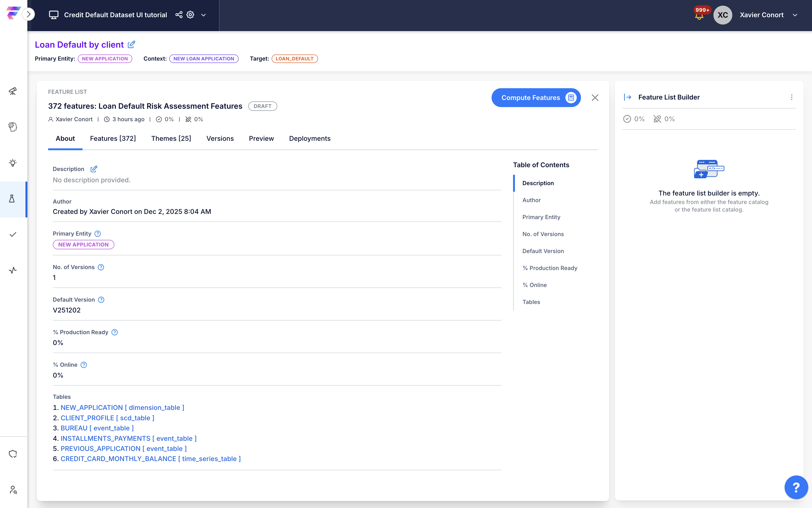Open the Xavier Conort user menu dropdown
Viewport: 812px width, 508px height.
click(x=795, y=15)
